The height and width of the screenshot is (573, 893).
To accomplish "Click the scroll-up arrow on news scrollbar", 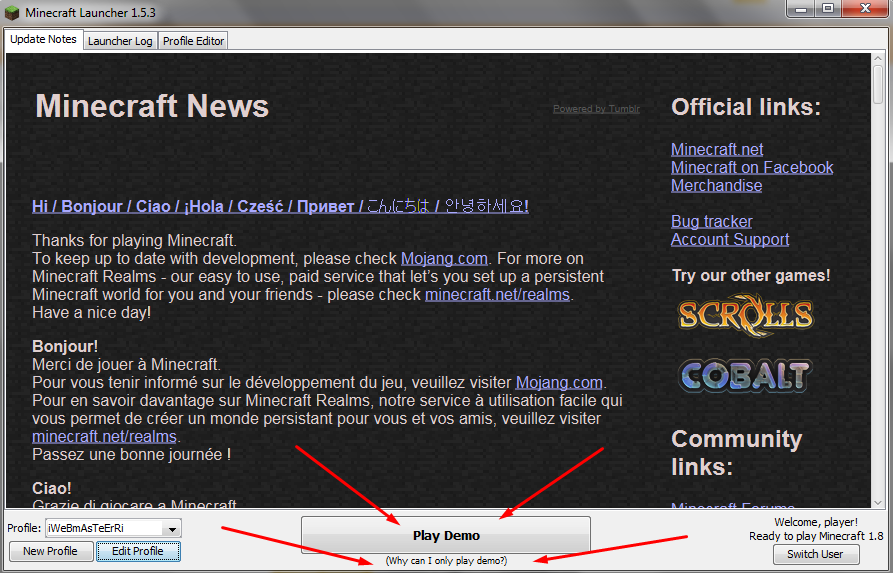I will click(878, 60).
